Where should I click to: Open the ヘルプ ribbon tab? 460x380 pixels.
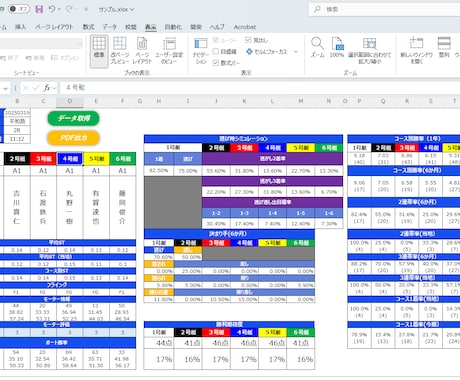217,27
